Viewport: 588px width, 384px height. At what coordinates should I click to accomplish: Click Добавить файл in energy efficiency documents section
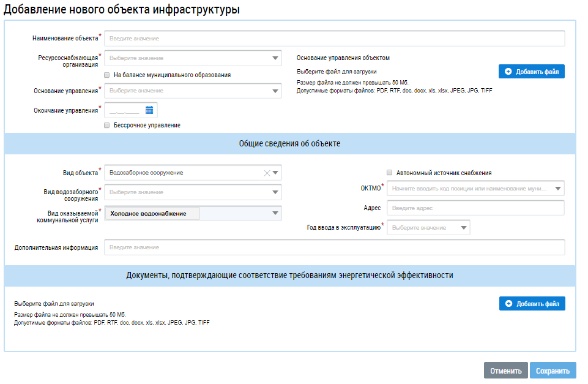tap(532, 304)
